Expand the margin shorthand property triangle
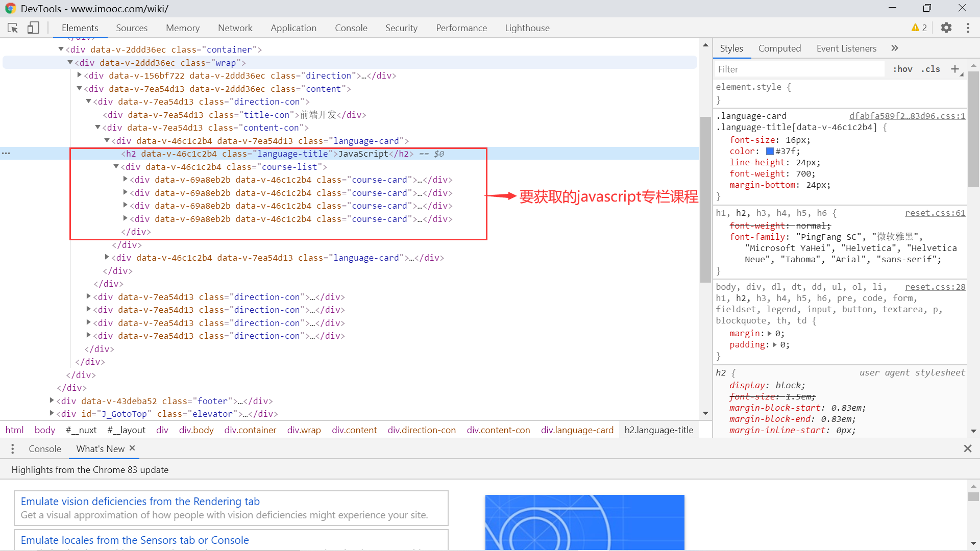The width and height of the screenshot is (980, 551). (x=770, y=333)
